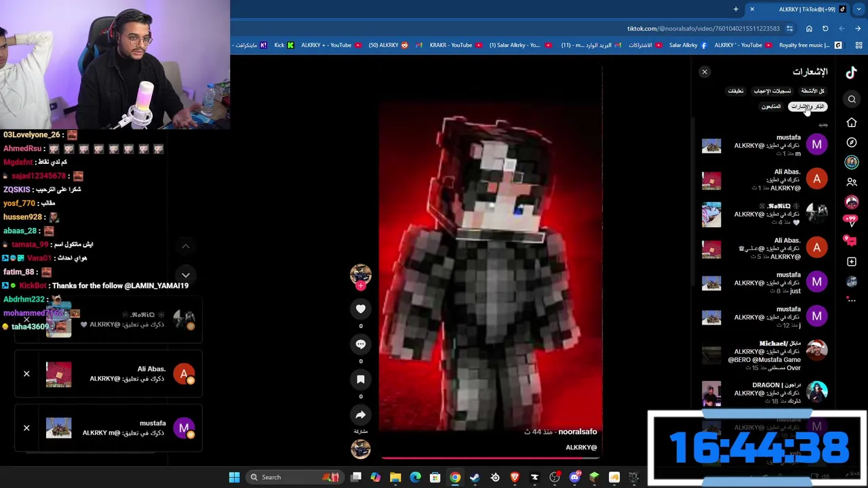Open the messages icon with red badge
The height and width of the screenshot is (488, 868).
[852, 241]
